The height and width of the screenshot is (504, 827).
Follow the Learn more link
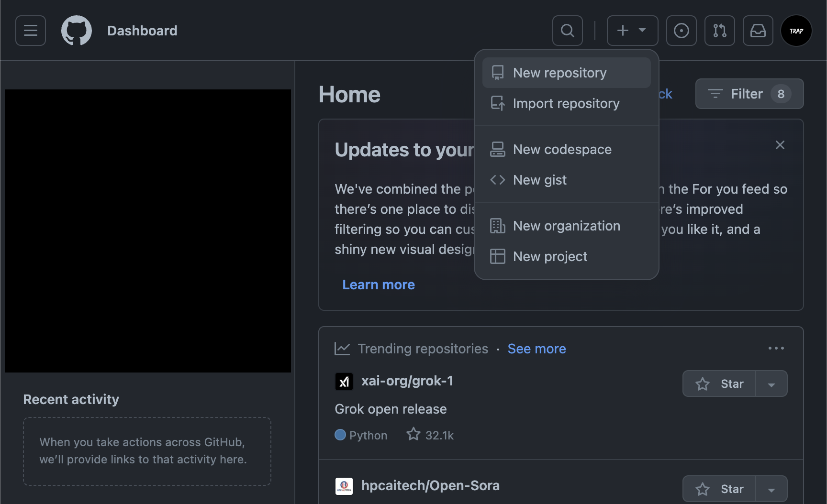pyautogui.click(x=379, y=285)
